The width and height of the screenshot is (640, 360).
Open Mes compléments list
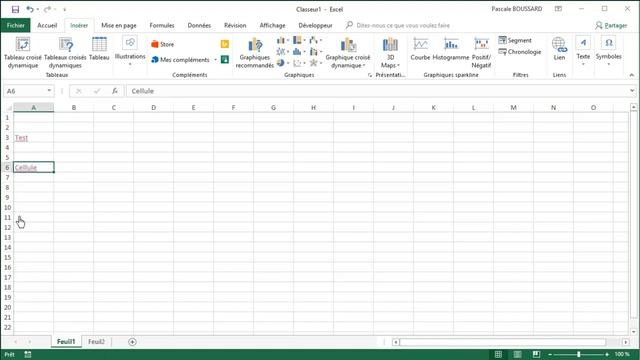(180, 60)
